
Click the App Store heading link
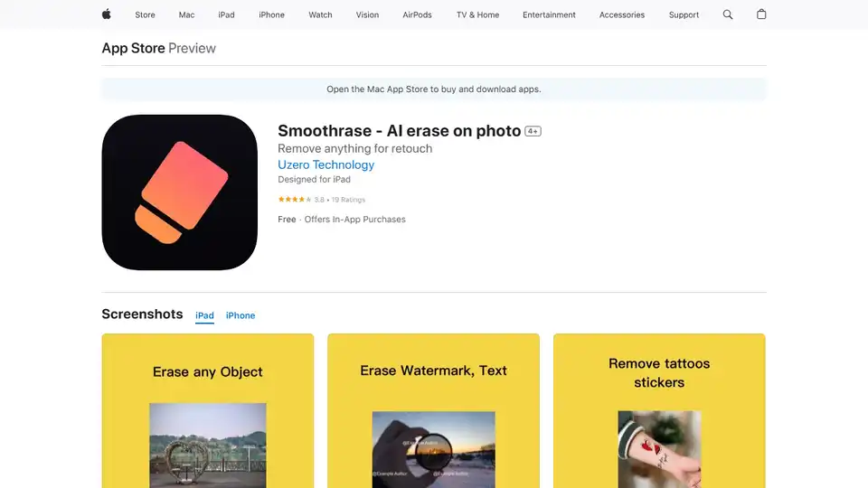pos(133,48)
